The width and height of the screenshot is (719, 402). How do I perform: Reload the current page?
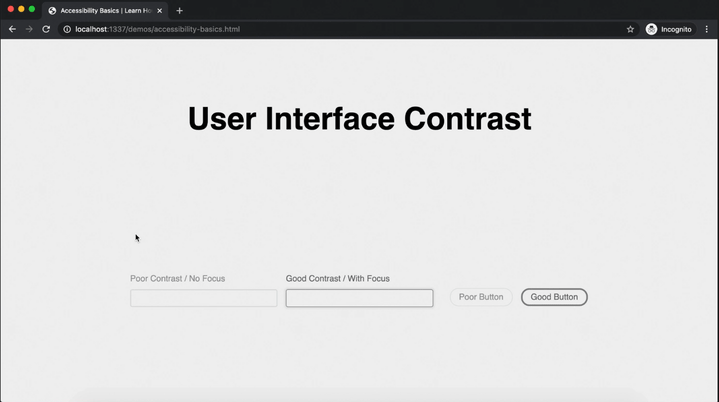[46, 29]
